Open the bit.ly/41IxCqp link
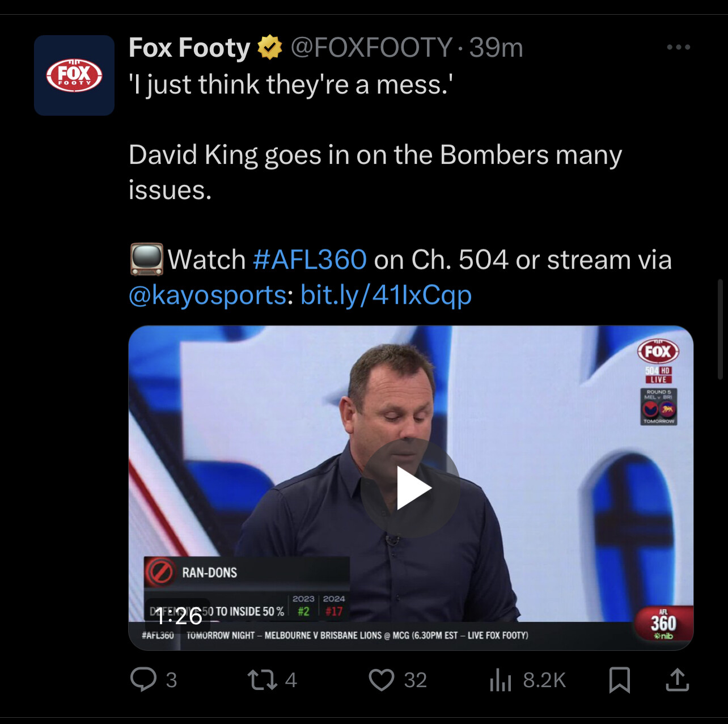Image resolution: width=728 pixels, height=724 pixels. click(386, 295)
